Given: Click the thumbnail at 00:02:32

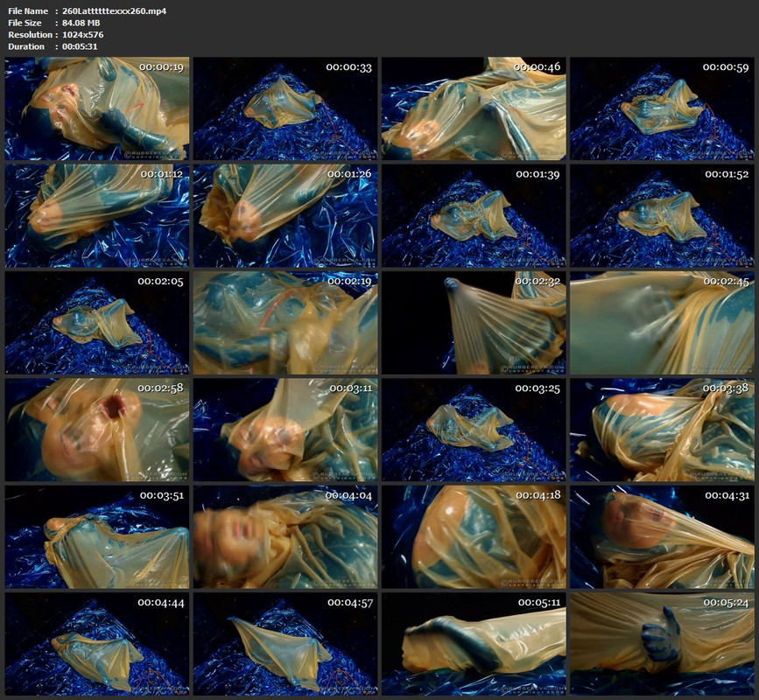Looking at the screenshot, I should (x=474, y=323).
